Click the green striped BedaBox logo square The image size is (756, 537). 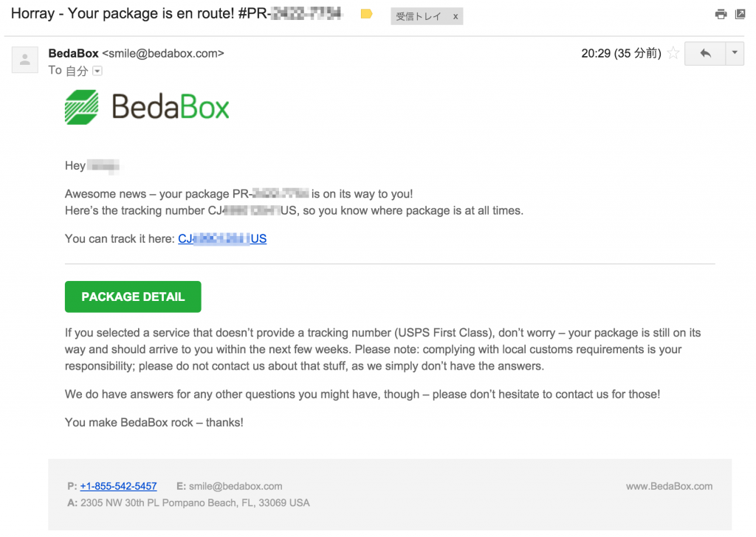click(x=81, y=105)
